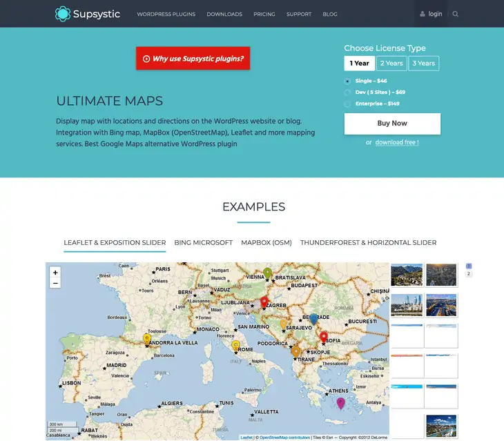Switch to Leaflet & Exposition Slider tab
The width and height of the screenshot is (504, 441).
click(115, 242)
